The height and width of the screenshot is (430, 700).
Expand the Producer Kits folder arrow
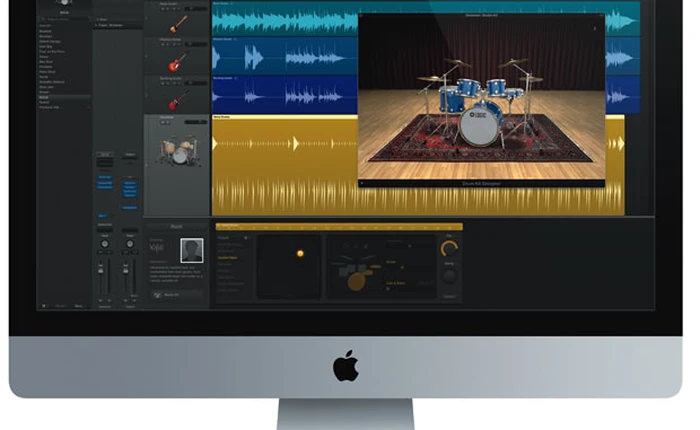pos(88,108)
